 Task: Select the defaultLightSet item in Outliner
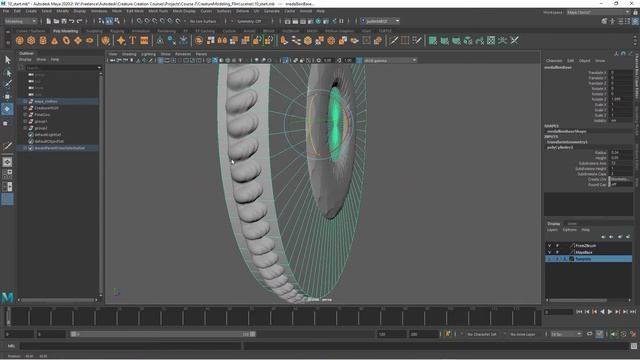pyautogui.click(x=47, y=135)
